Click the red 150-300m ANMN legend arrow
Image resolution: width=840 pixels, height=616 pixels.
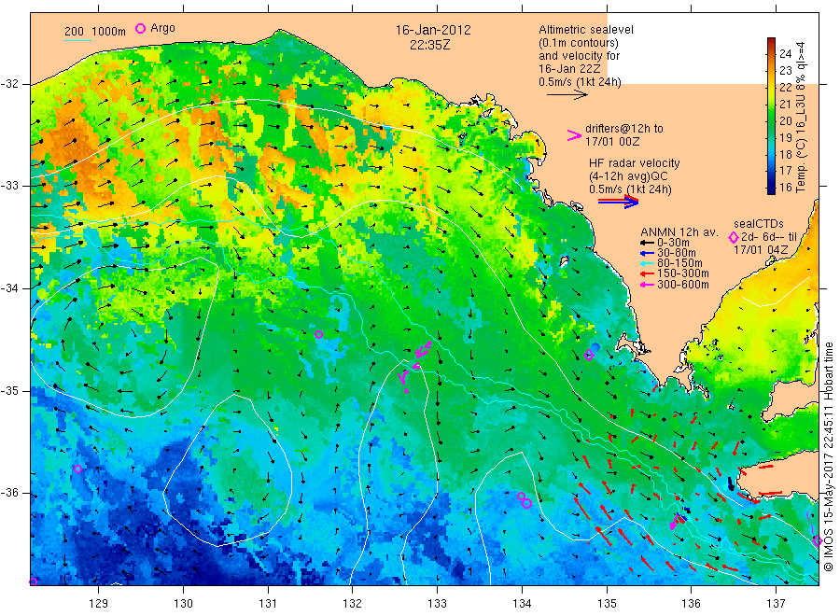click(x=648, y=274)
